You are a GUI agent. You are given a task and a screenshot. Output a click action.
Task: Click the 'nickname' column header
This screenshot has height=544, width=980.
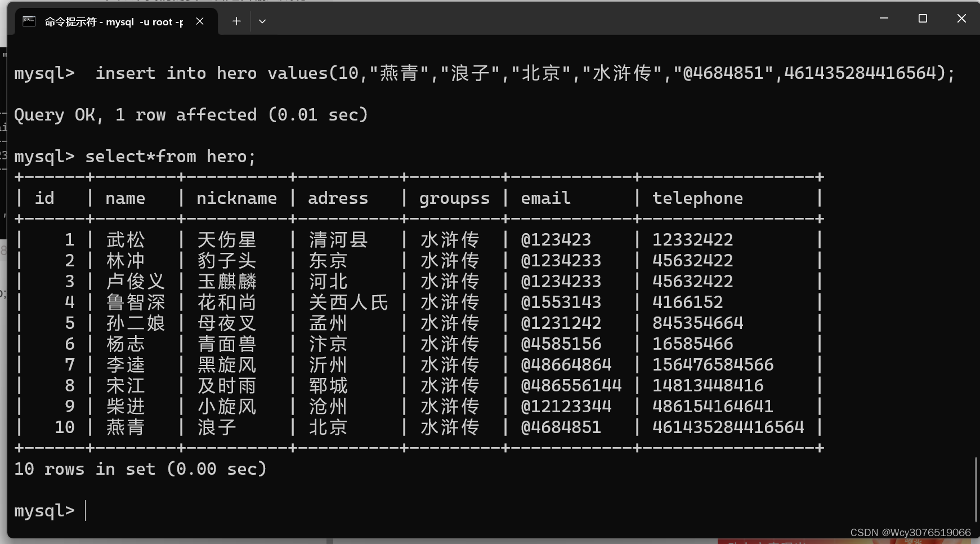pyautogui.click(x=236, y=198)
